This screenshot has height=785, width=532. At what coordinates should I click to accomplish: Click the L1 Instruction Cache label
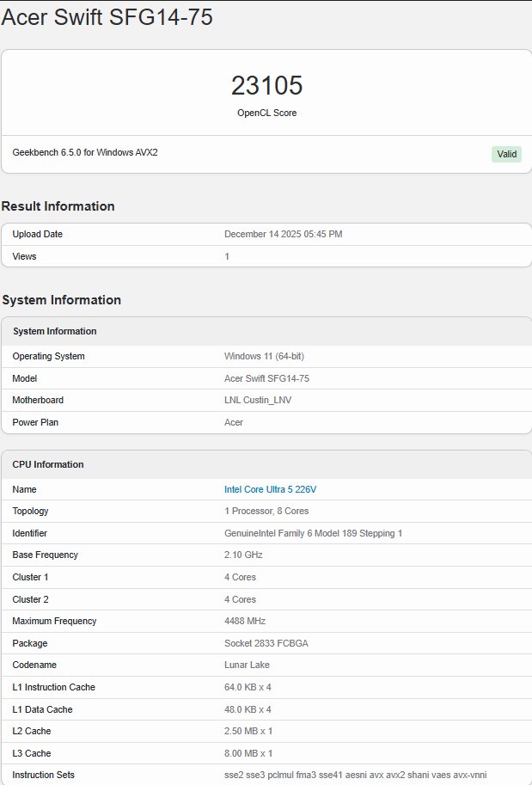point(53,687)
